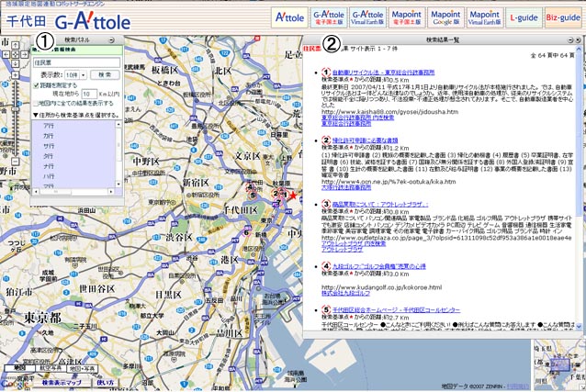Click the Google logo on the map
The image size is (586, 392).
click(14, 384)
